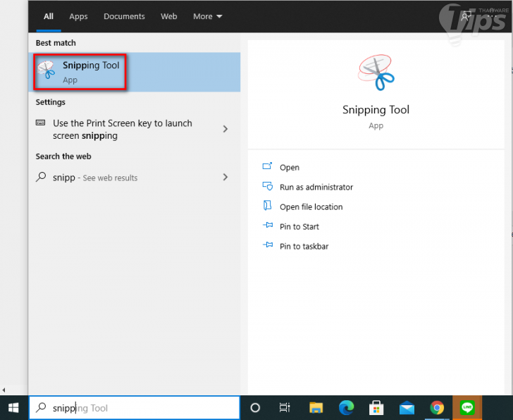Click Run as administrator
Viewport: 513px width, 420px height.
pyautogui.click(x=316, y=187)
